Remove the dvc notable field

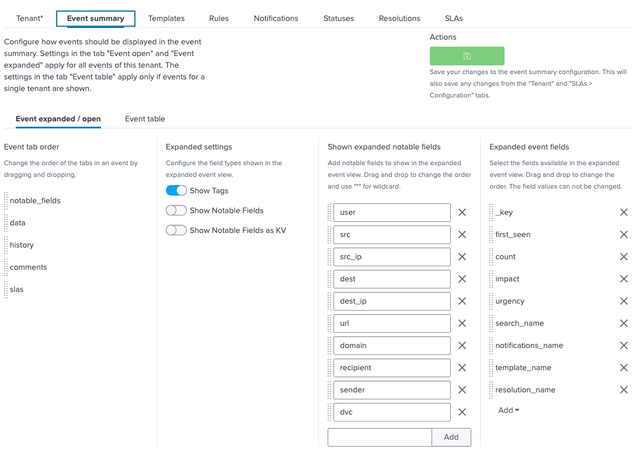462,412
